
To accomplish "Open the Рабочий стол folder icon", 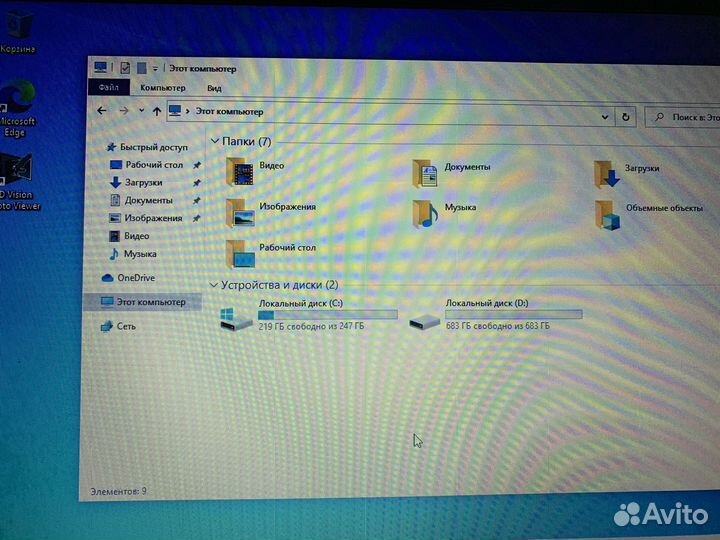I will (240, 254).
